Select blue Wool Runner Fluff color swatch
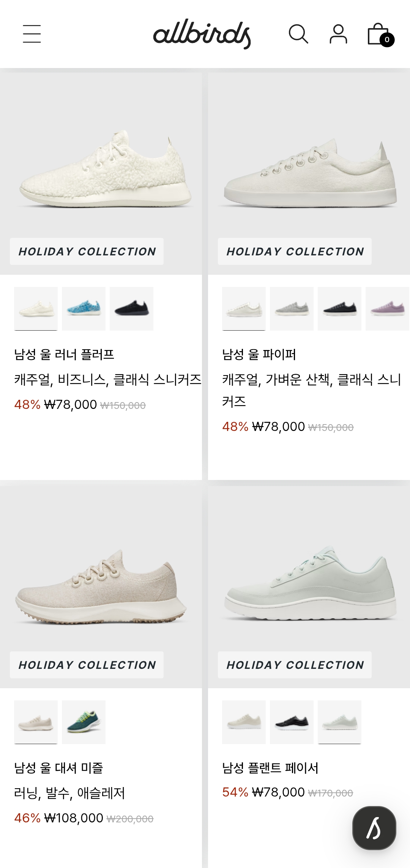Image resolution: width=410 pixels, height=868 pixels. (84, 309)
